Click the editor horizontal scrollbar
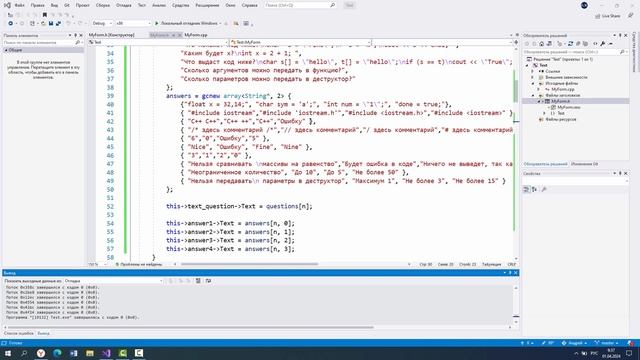 [x=249, y=264]
